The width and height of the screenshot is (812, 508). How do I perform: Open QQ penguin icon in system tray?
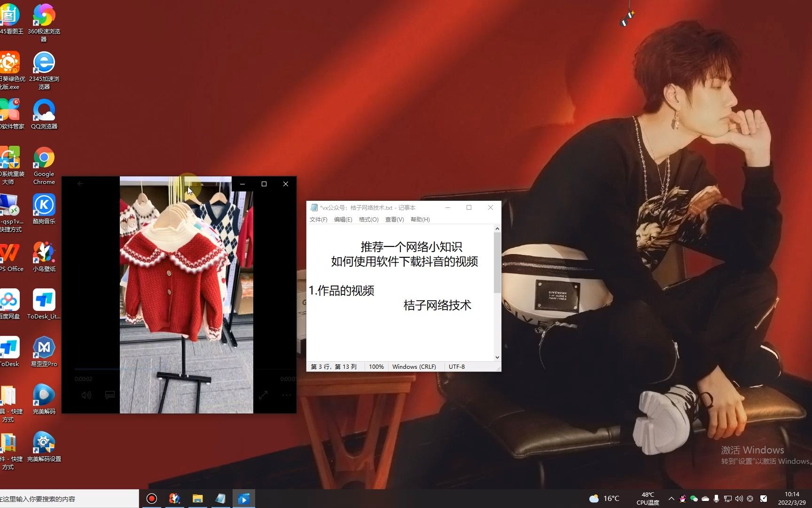point(683,499)
